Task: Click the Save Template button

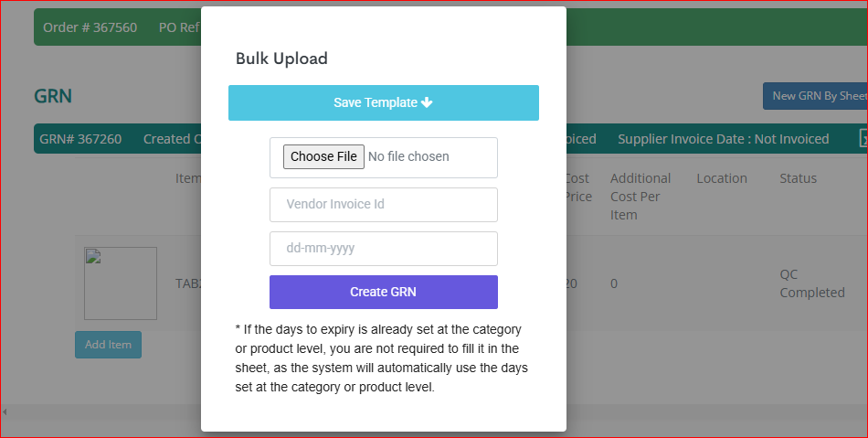Action: [384, 103]
